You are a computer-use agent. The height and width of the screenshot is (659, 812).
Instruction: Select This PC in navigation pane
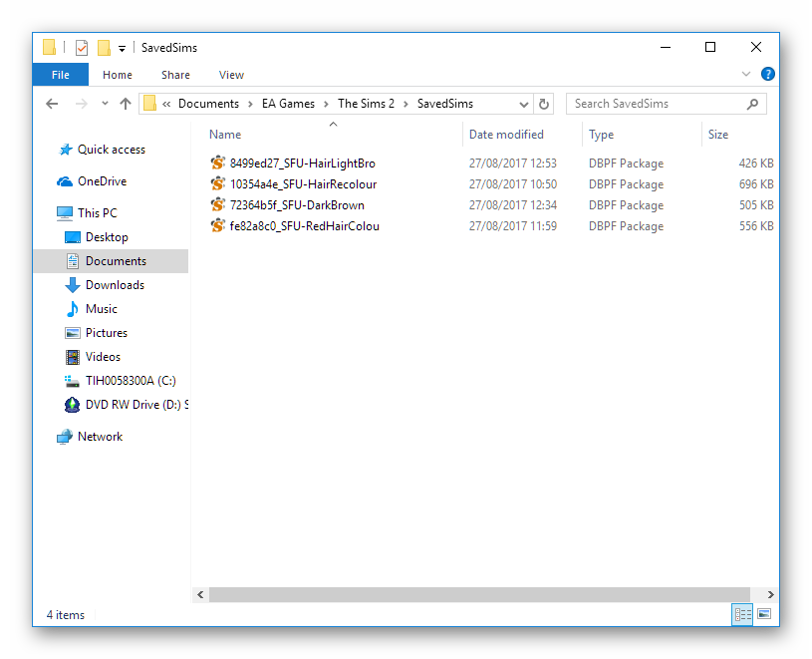(x=98, y=213)
